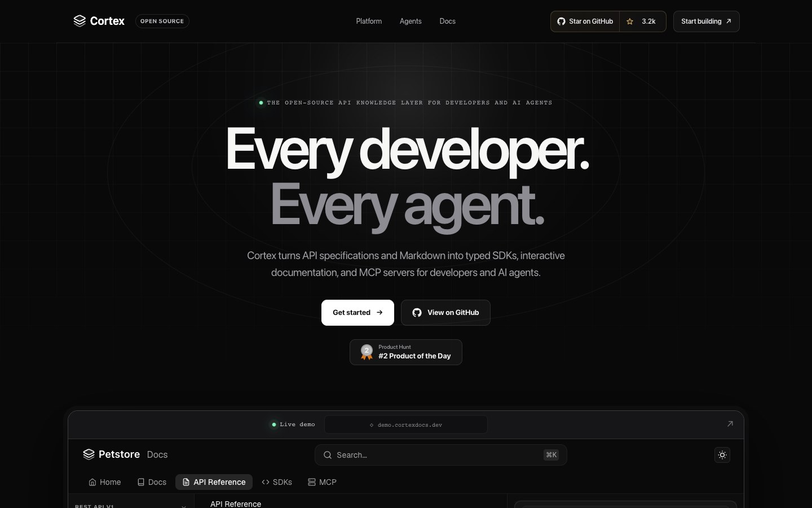Screen dimensions: 812x508
Task: Open live demo in new window arrow
Action: [730, 424]
